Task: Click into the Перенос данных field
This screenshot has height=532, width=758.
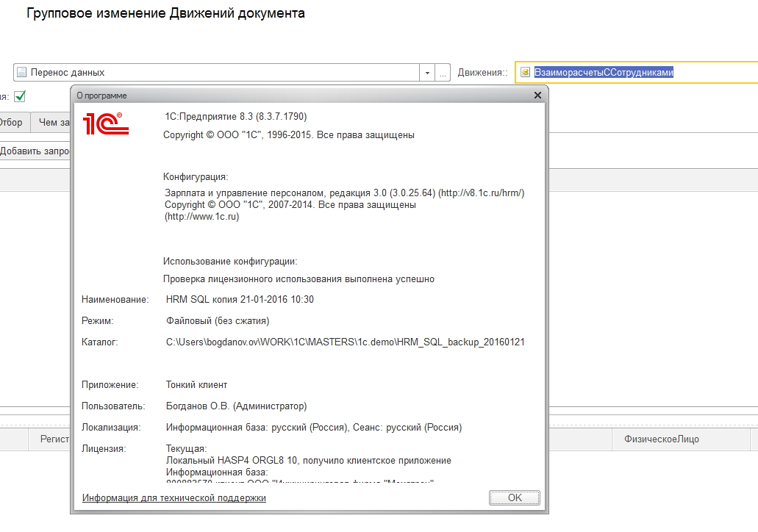Action: click(x=217, y=73)
